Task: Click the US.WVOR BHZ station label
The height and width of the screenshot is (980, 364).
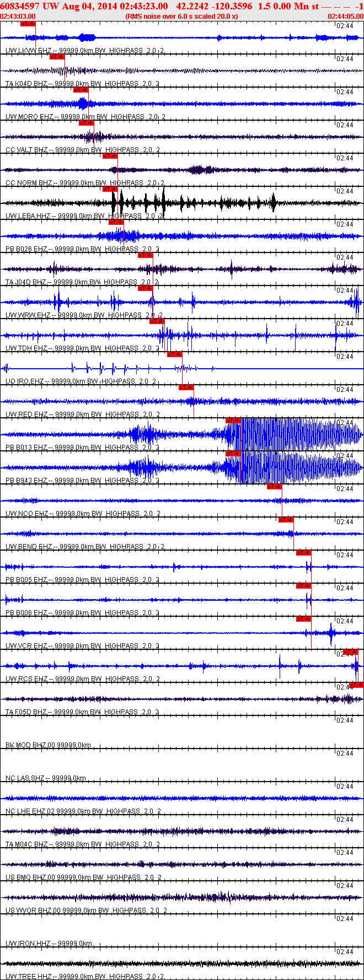Action: click(x=30, y=911)
